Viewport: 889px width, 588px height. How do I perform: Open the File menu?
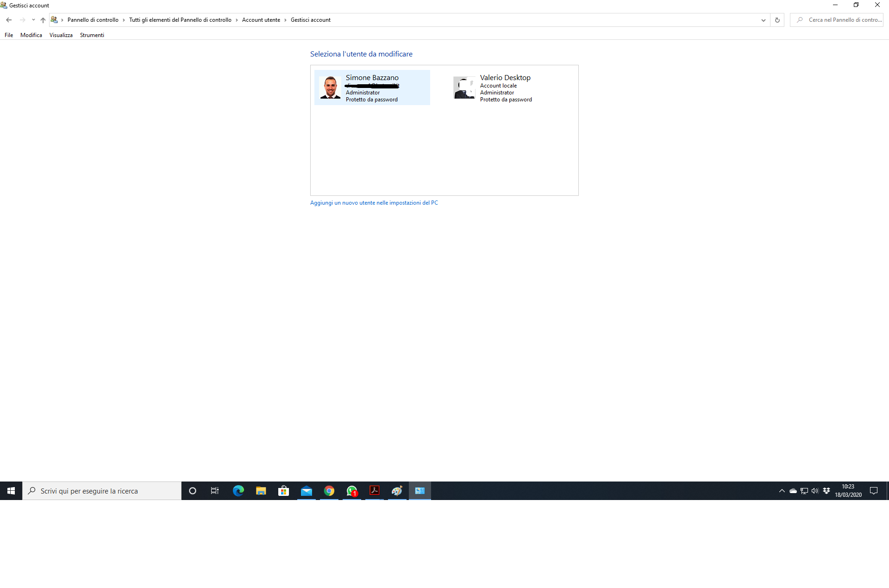(9, 35)
